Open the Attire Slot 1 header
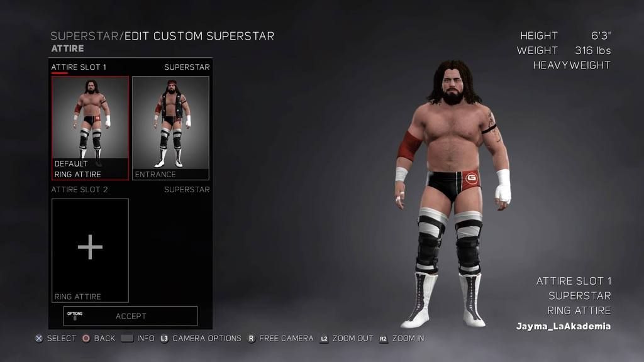The image size is (644, 362). pos(79,67)
